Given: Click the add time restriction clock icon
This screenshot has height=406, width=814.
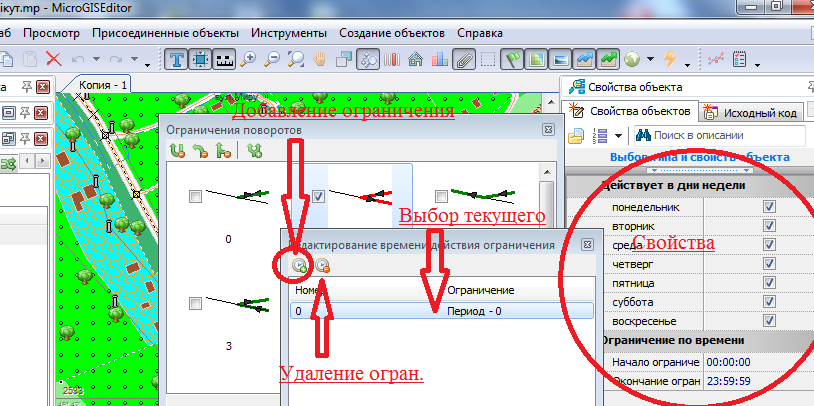Looking at the screenshot, I should (299, 265).
